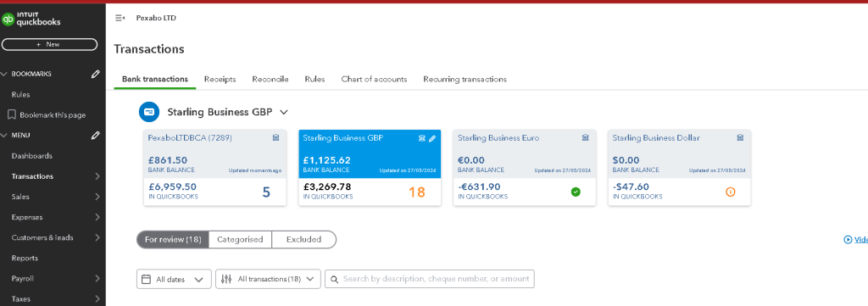
Task: Expand Sales submenu arrow
Action: 97,197
